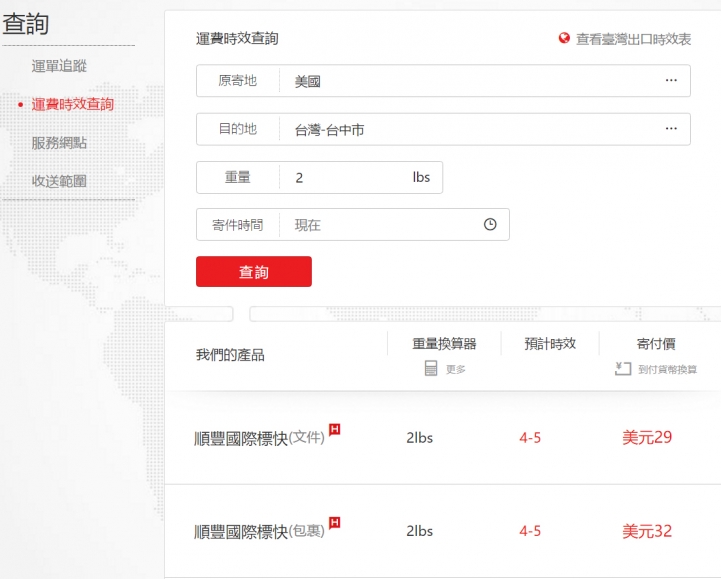The width and height of the screenshot is (721, 579).
Task: Click 到付貨幣換算 link
Action: [x=667, y=369]
